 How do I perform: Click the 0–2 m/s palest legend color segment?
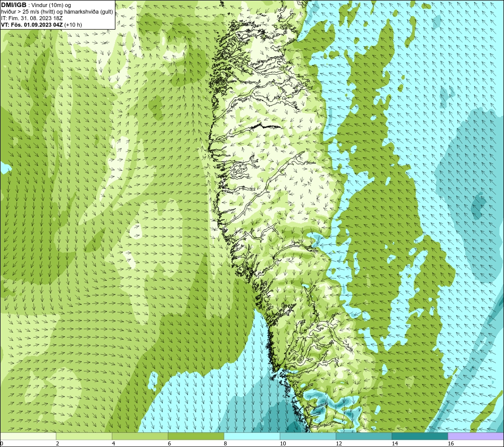coord(28,436)
